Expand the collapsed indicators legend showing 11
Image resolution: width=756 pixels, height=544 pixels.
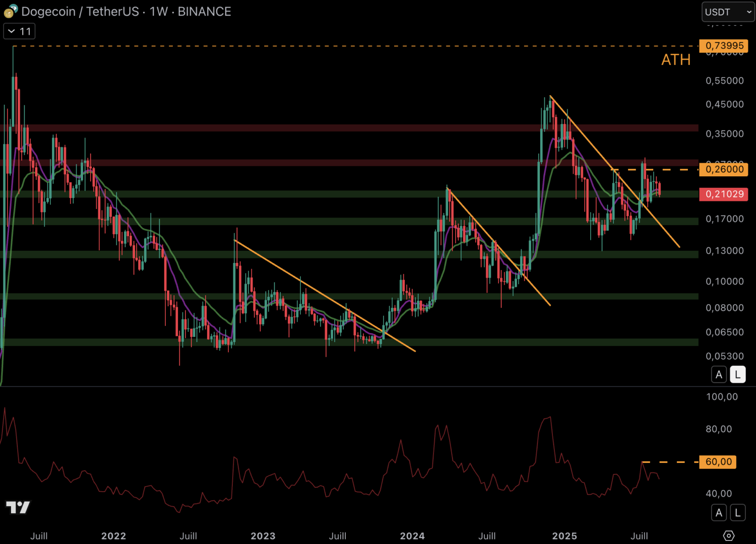click(x=19, y=32)
